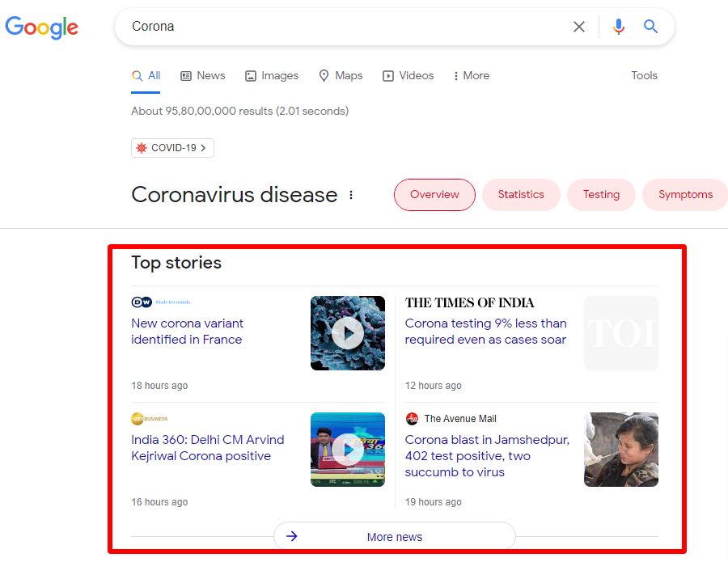
Task: Click The Avenue Mail source name
Action: [460, 419]
